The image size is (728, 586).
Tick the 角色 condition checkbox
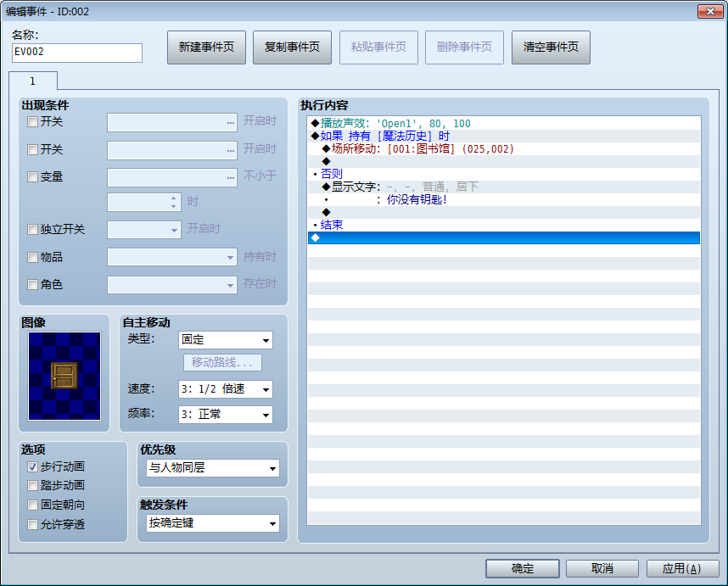[32, 284]
